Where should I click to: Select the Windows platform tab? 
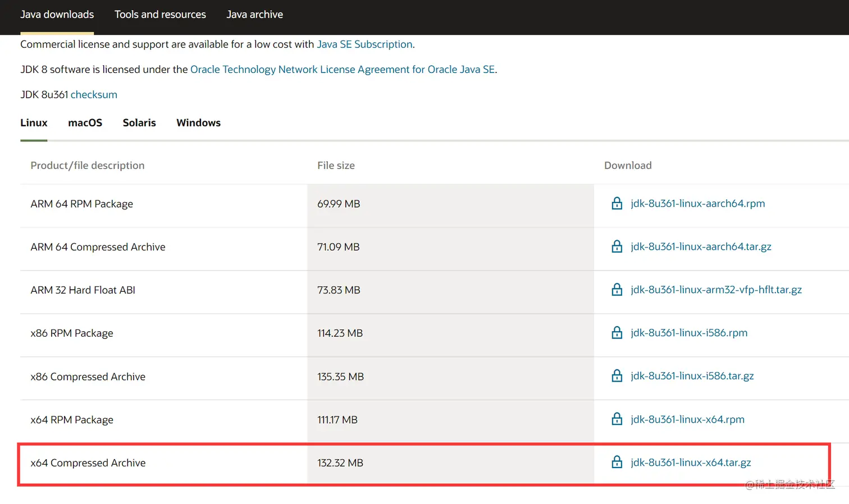198,122
